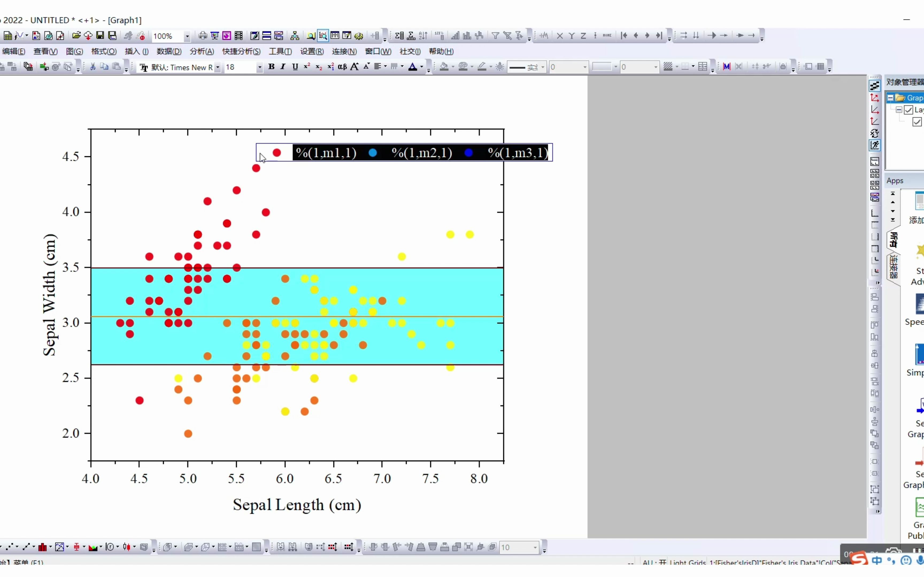The image size is (924, 577).
Task: Click the Greek αβ symbols icon
Action: click(342, 67)
